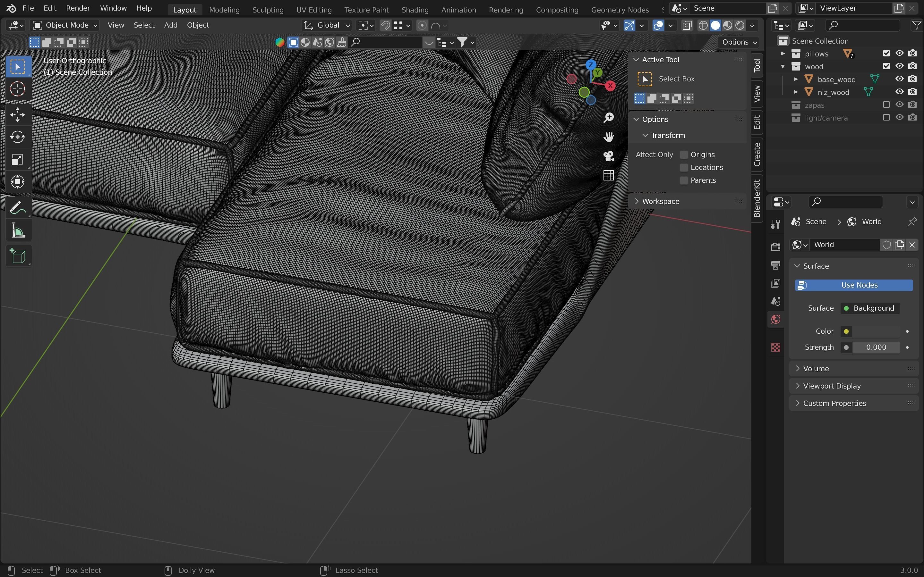Pick the Measure tool

coord(18,230)
